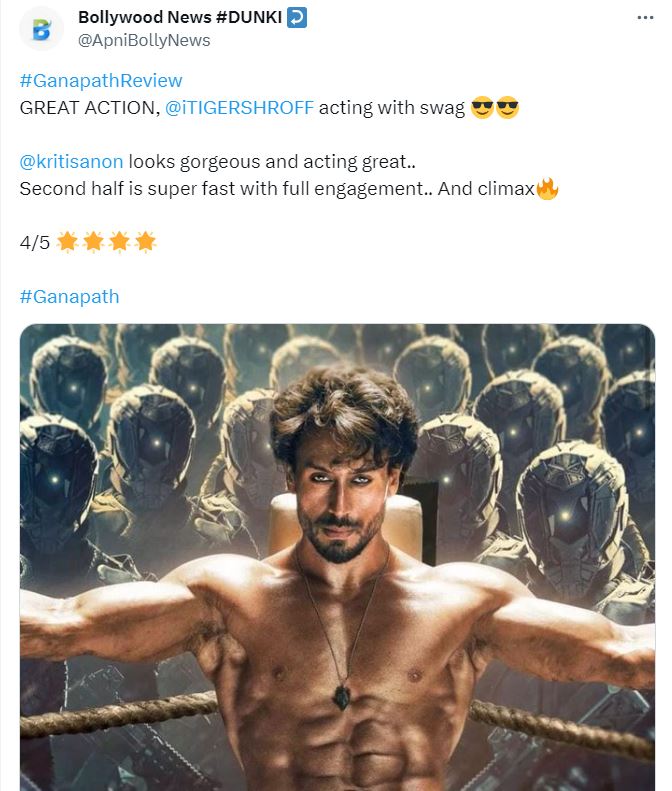The height and width of the screenshot is (791, 672).
Task: Open the #GanapathReview hashtag
Action: pos(101,81)
